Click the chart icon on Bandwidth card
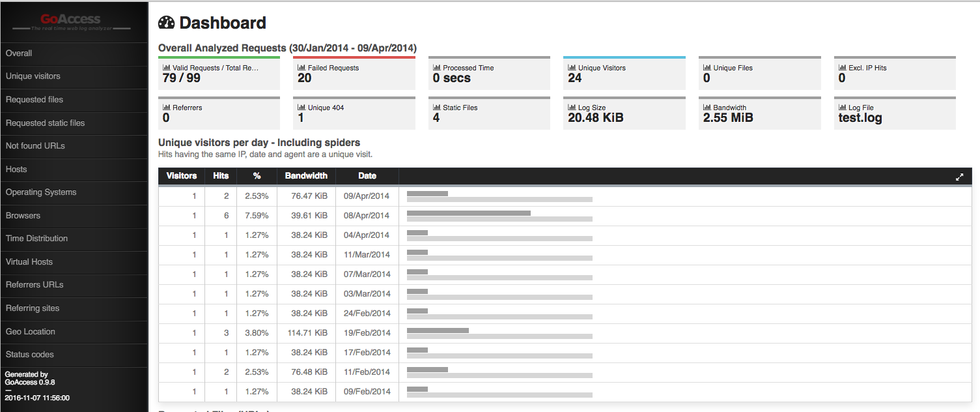The width and height of the screenshot is (980, 412). click(707, 108)
